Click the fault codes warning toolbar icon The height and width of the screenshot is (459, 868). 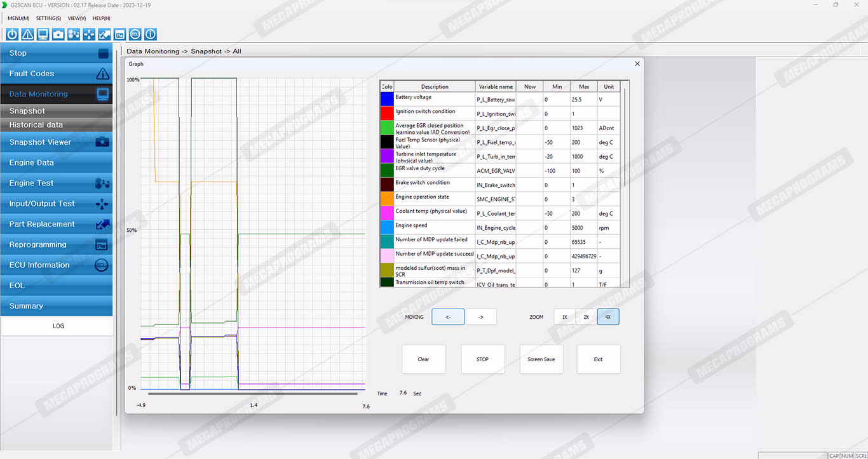27,34
